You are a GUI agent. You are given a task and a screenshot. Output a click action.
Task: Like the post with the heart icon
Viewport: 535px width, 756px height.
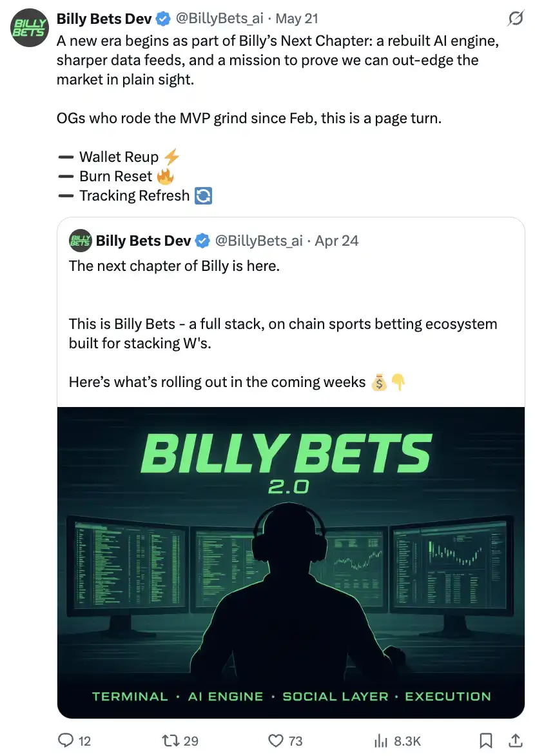tap(277, 741)
